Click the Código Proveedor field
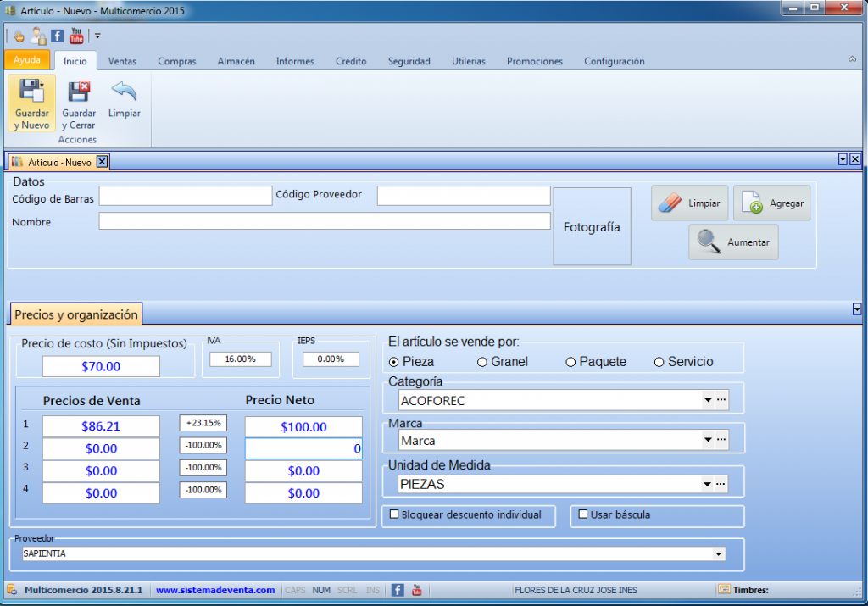Screen dimensions: 868x606 point(464,196)
